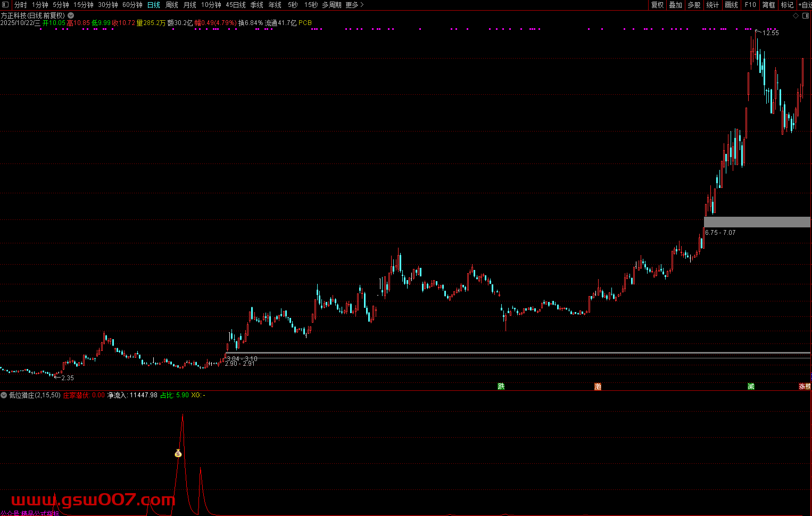Screen dimensions: 812x516
Task: Click the orange 激 event marker
Action: [598, 387]
